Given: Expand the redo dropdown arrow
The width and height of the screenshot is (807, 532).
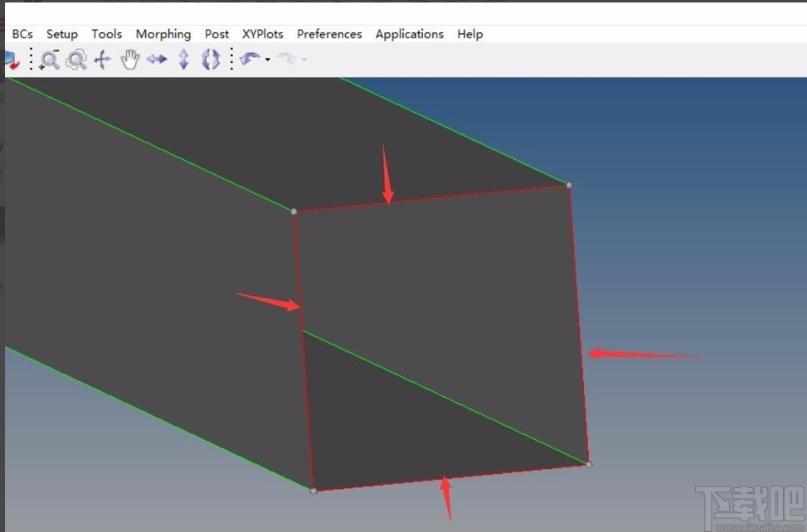Looking at the screenshot, I should pos(304,60).
